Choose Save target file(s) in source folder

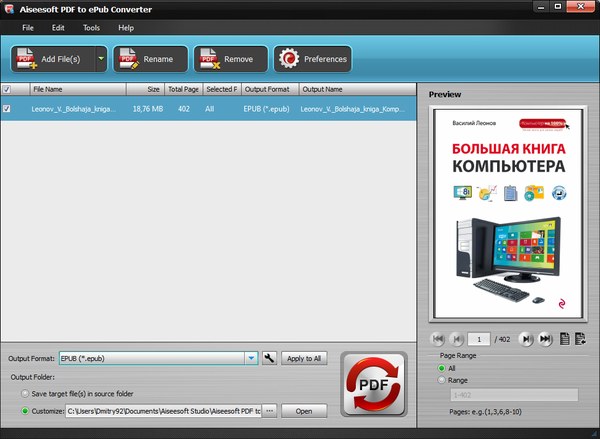click(x=26, y=394)
